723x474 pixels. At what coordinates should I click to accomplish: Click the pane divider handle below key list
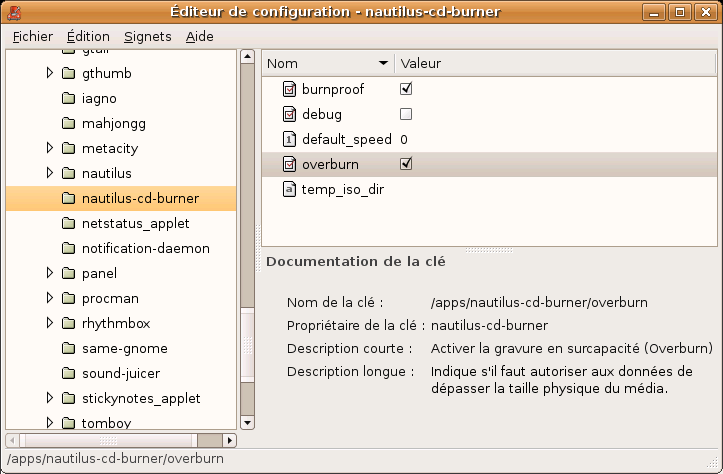pos(489,250)
